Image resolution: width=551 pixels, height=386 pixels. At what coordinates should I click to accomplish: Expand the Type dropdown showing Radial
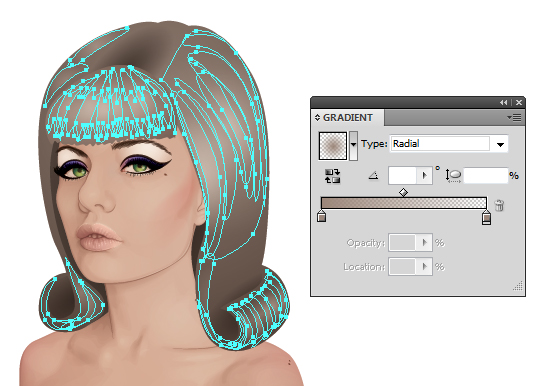[x=500, y=144]
